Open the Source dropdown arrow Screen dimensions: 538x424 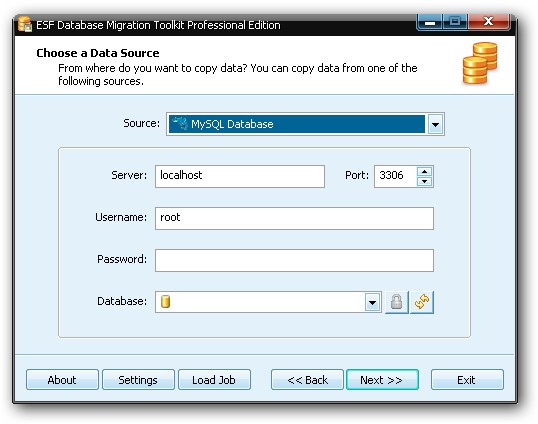tap(435, 124)
